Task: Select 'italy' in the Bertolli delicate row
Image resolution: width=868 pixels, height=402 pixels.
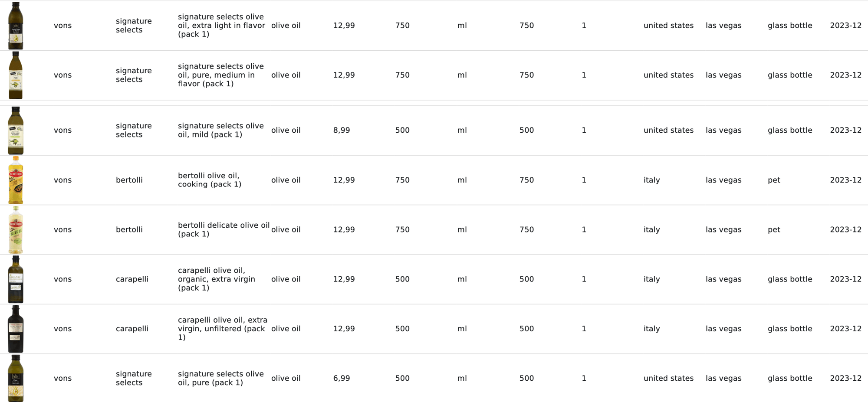Action: 651,229
